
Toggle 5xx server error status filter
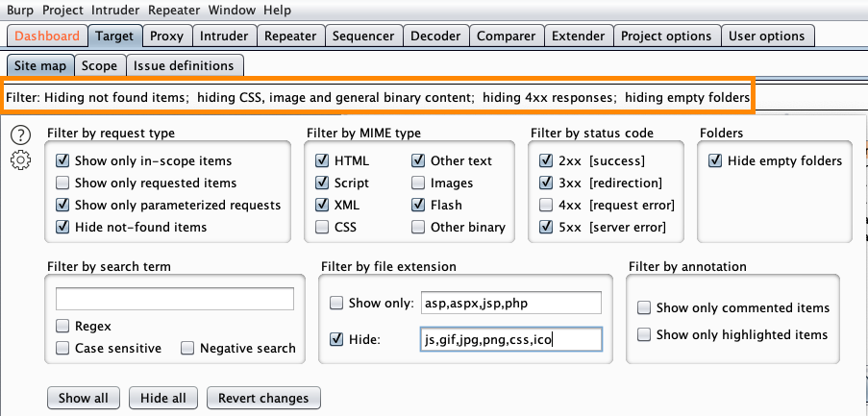(546, 227)
